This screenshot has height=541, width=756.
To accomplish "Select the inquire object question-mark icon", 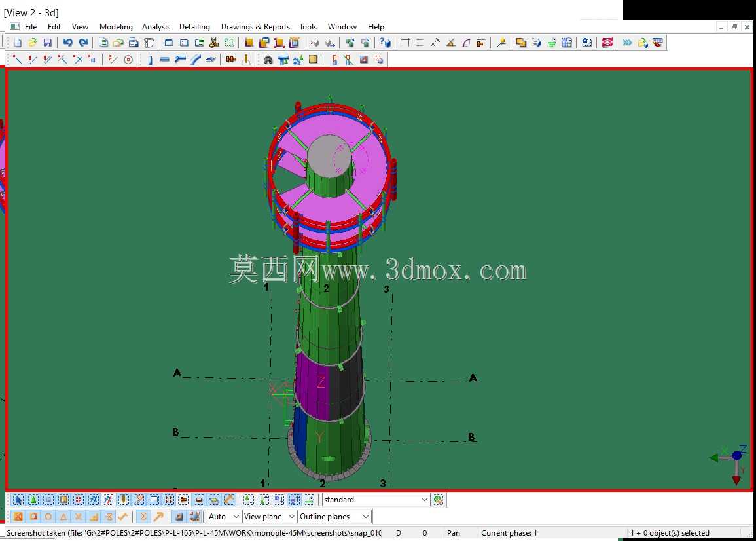I will point(385,43).
